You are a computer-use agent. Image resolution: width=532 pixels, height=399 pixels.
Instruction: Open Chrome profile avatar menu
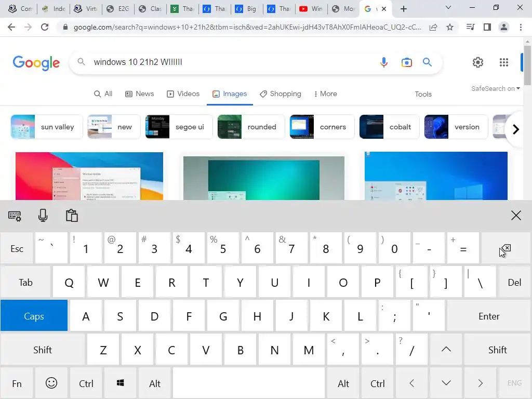504,27
